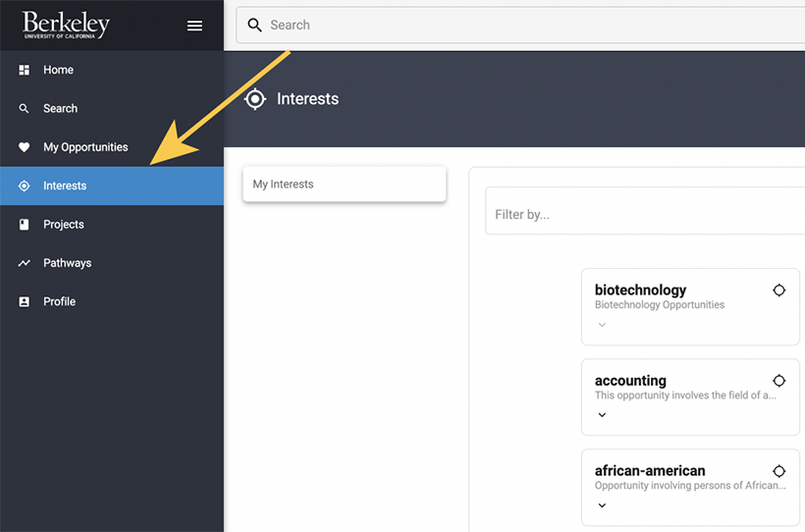Screen dimensions: 805x532
Task: Go to Search in the sidebar
Action: click(60, 109)
